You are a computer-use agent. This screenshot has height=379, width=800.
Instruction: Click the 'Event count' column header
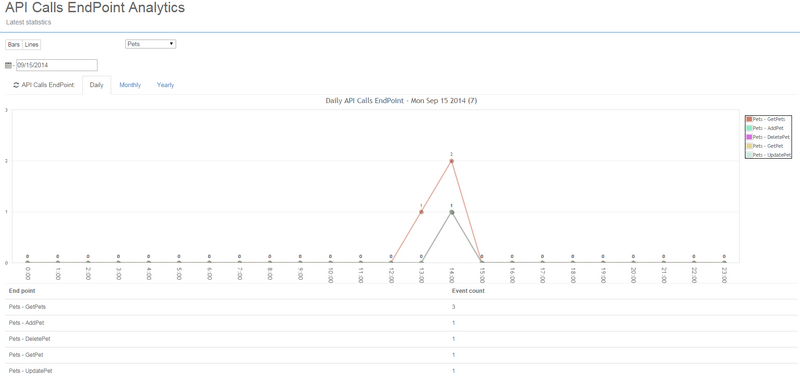pyautogui.click(x=468, y=291)
